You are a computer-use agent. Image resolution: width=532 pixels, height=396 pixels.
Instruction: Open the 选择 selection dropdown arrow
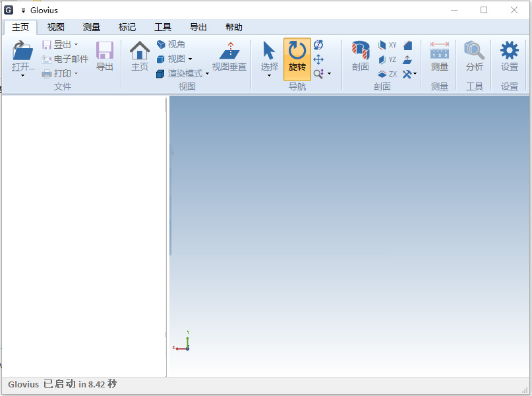tap(269, 75)
